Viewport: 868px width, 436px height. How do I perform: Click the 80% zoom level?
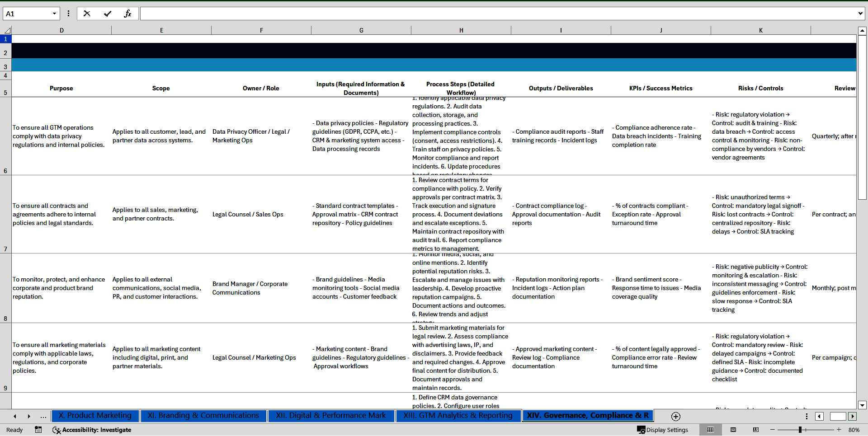(x=854, y=430)
